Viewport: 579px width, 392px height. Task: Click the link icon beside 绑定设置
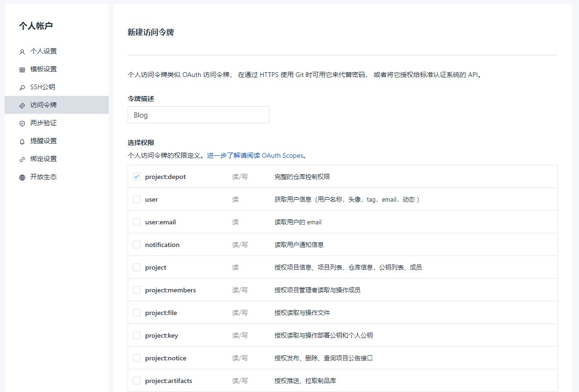point(22,160)
